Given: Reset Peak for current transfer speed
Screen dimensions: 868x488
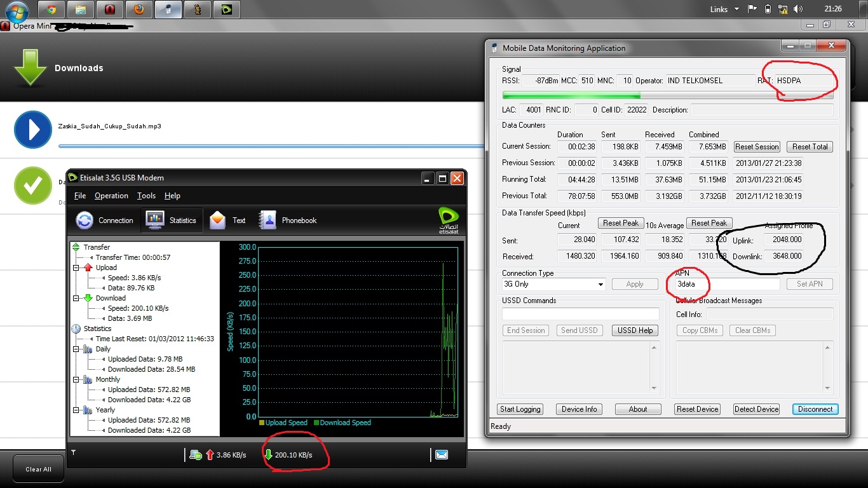Looking at the screenshot, I should coord(621,223).
